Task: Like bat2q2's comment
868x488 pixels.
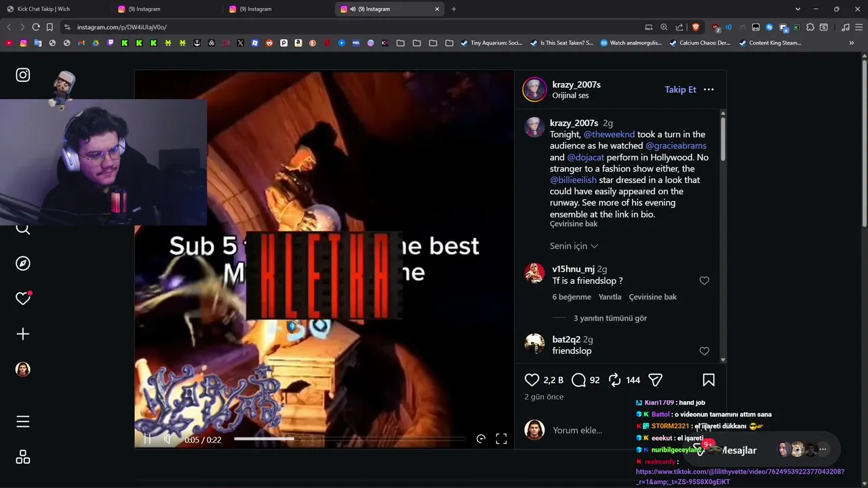Action: pyautogui.click(x=705, y=351)
